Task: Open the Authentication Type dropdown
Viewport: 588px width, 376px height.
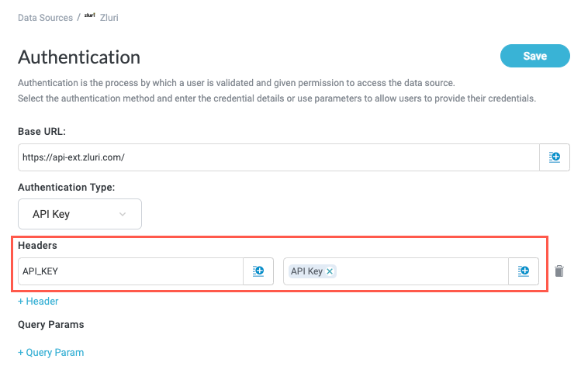Action: (79, 214)
